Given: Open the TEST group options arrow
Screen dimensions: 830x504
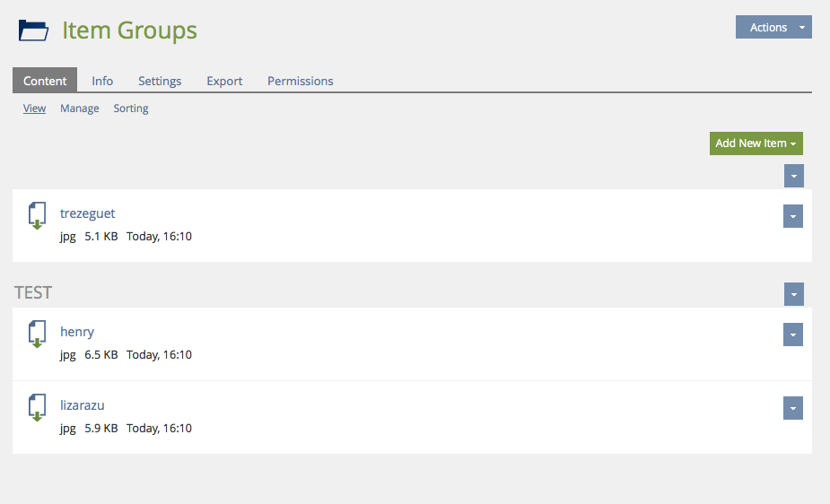Looking at the screenshot, I should pyautogui.click(x=793, y=294).
